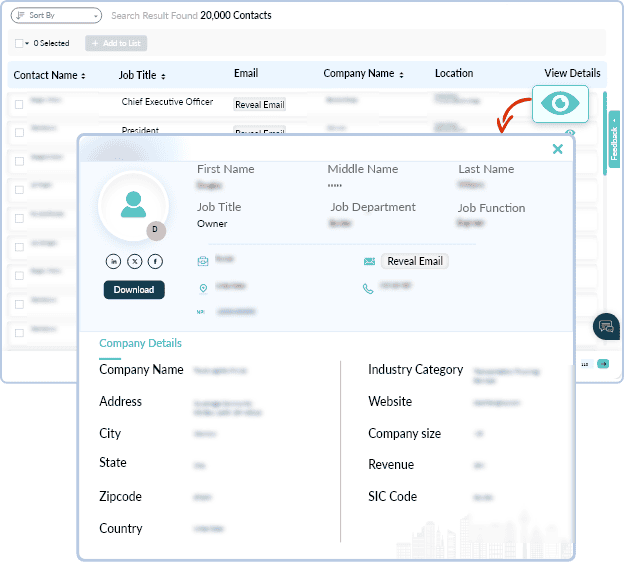The height and width of the screenshot is (562, 624).
Task: Close the contact details popup
Action: [x=558, y=149]
